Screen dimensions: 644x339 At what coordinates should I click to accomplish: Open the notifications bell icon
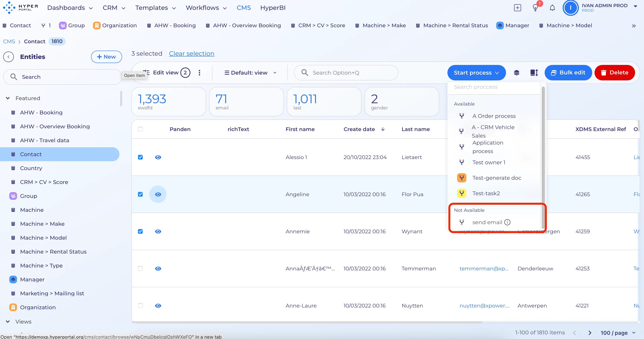point(552,8)
